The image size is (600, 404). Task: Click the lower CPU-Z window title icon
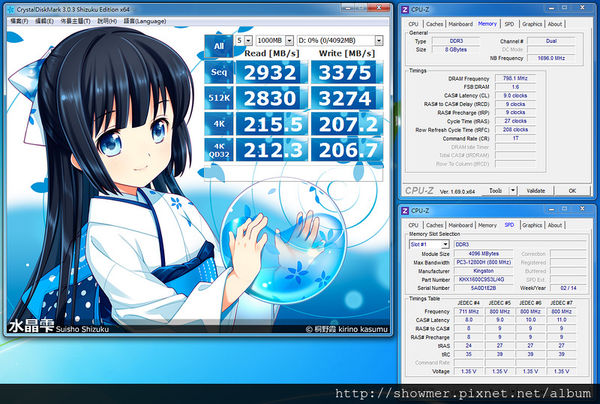[x=405, y=211]
